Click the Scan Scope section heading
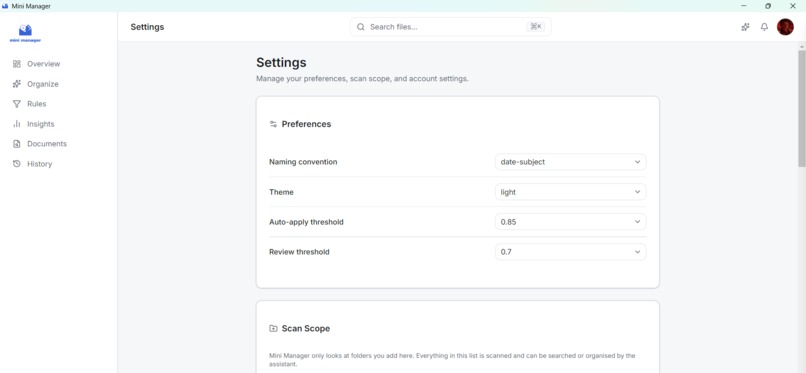Screen dimensions: 806x373 tap(306, 328)
